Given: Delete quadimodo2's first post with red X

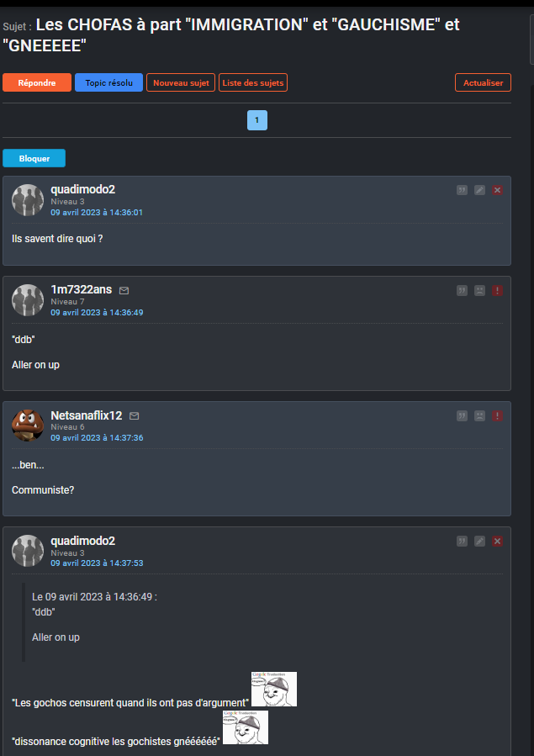Looking at the screenshot, I should coord(497,190).
